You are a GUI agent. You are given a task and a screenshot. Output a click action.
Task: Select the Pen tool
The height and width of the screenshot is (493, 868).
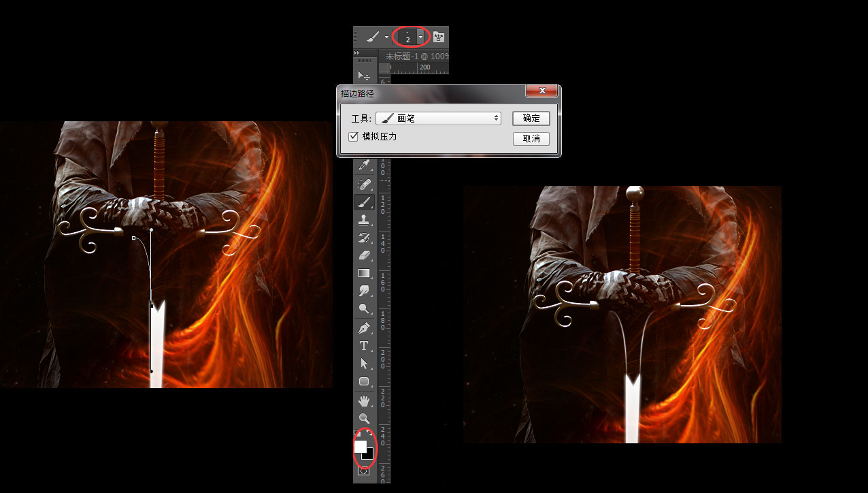(x=364, y=328)
